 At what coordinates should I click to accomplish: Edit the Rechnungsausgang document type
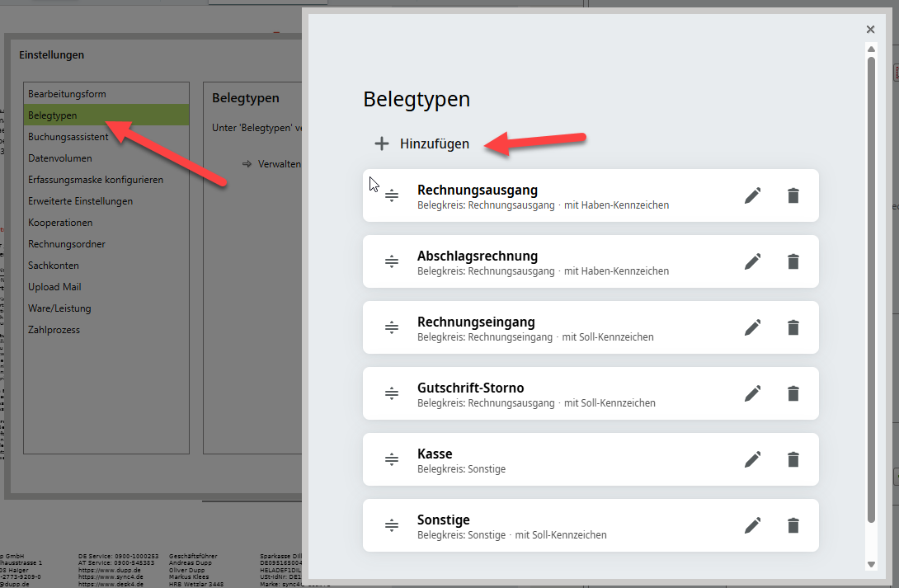click(752, 195)
